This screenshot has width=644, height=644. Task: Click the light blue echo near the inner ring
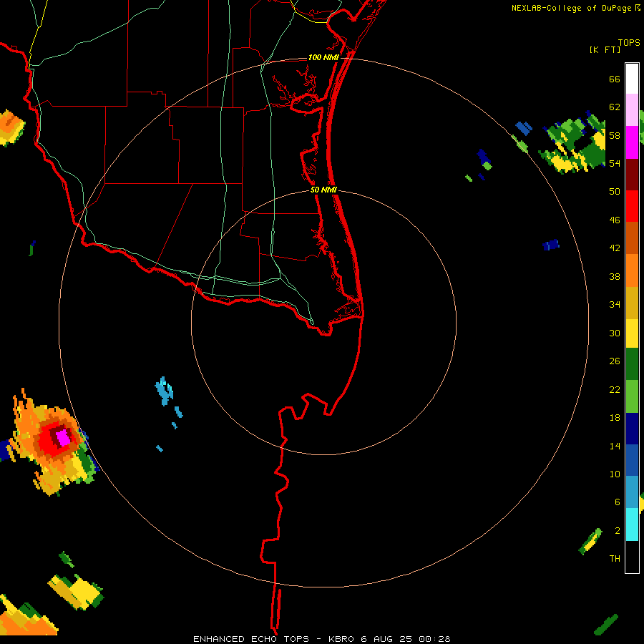pos(164,391)
